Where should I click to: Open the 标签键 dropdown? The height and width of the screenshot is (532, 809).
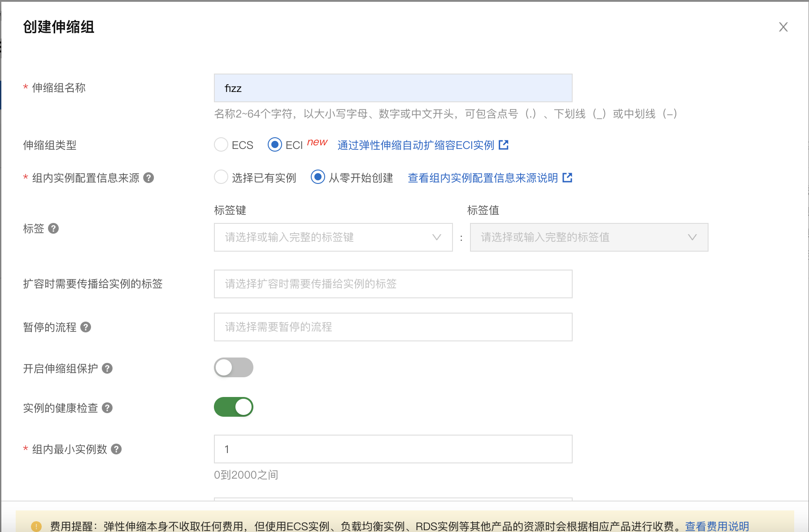333,237
